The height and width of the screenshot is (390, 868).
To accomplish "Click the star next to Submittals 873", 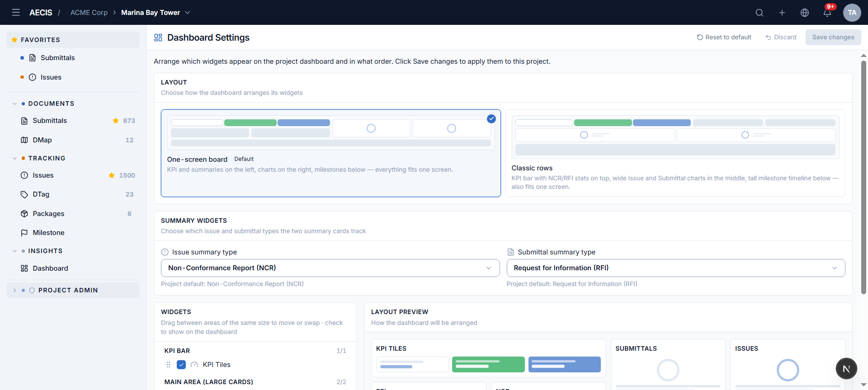I will point(116,121).
